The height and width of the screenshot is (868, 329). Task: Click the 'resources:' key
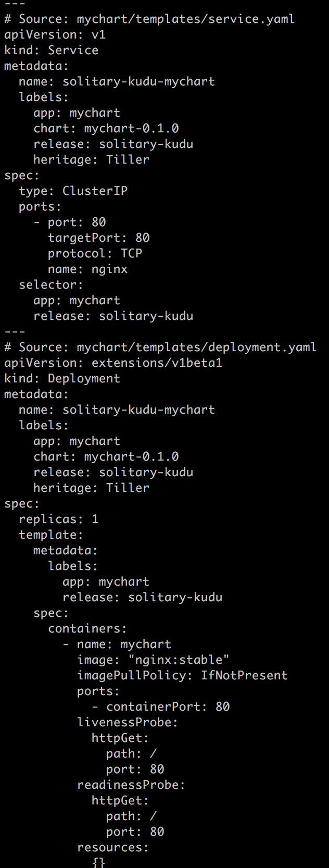click(113, 848)
